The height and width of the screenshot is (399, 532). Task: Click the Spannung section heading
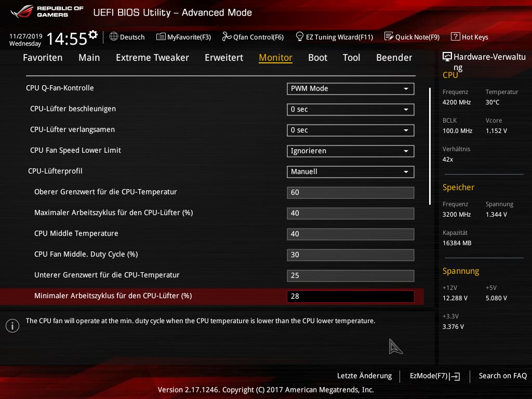[461, 271]
